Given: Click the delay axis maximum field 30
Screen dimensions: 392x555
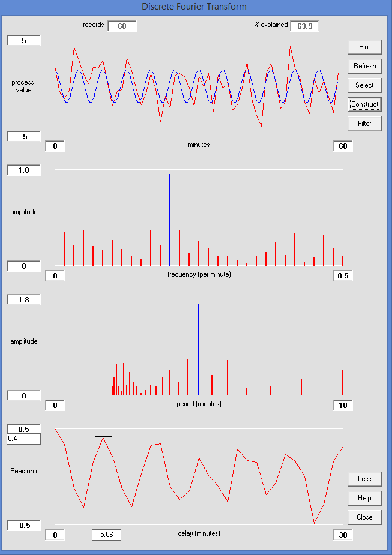Looking at the screenshot, I should point(343,535).
